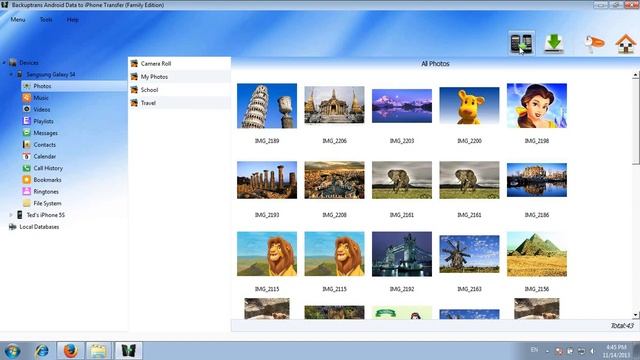Open the Bookmarks category icon

click(27, 180)
